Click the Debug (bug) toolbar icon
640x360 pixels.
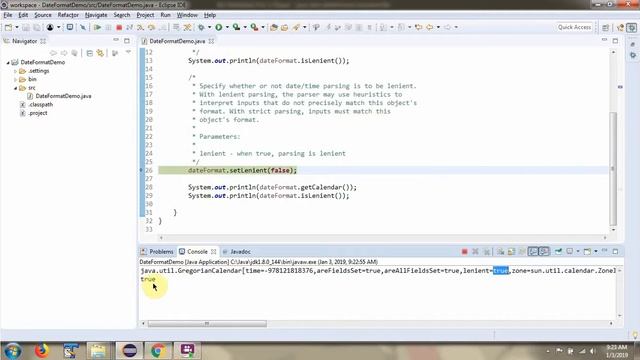tap(201, 27)
